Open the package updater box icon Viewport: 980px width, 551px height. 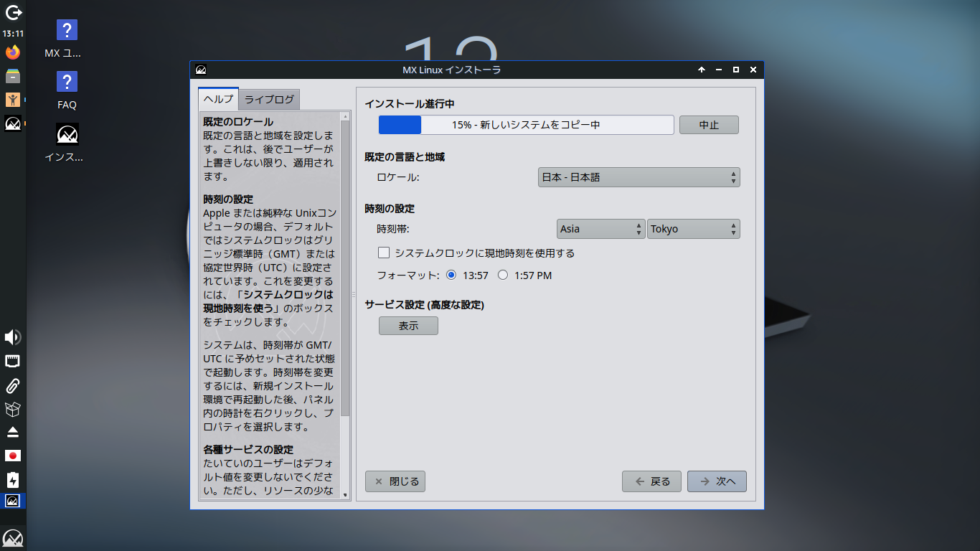point(13,409)
